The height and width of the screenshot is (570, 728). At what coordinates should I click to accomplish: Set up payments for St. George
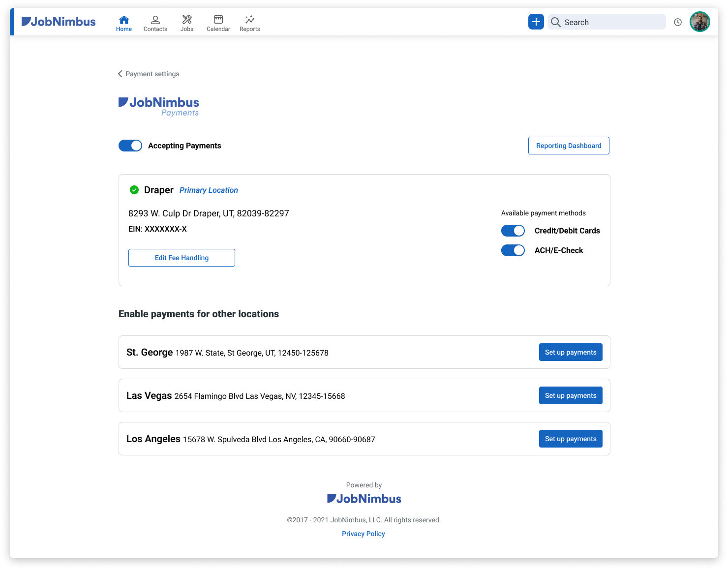pos(571,352)
